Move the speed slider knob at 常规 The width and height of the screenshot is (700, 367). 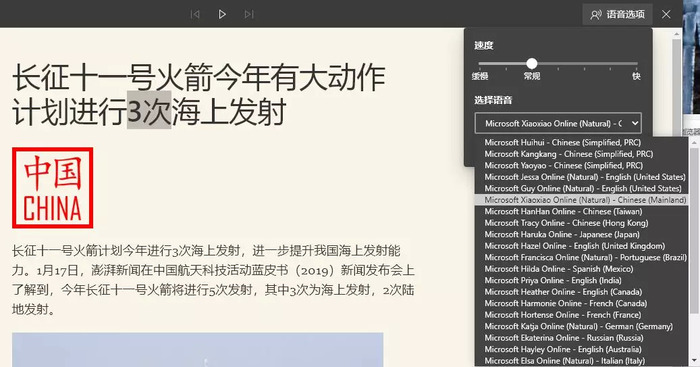(531, 63)
